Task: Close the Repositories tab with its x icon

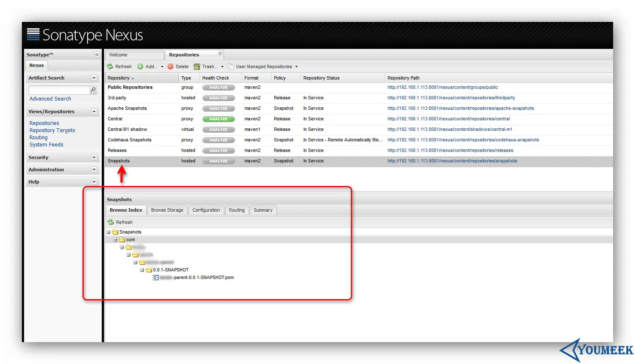Action: tap(220, 53)
